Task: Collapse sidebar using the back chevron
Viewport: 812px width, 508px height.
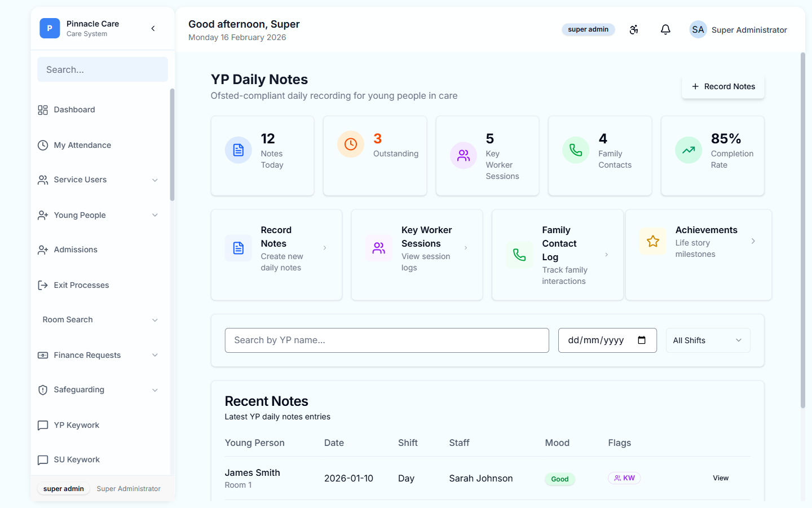Action: point(153,28)
